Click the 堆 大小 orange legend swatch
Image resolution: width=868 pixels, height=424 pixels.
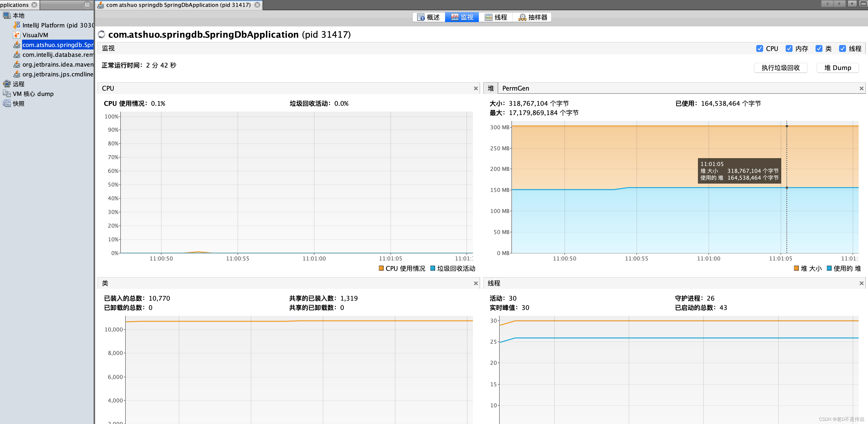pyautogui.click(x=796, y=268)
